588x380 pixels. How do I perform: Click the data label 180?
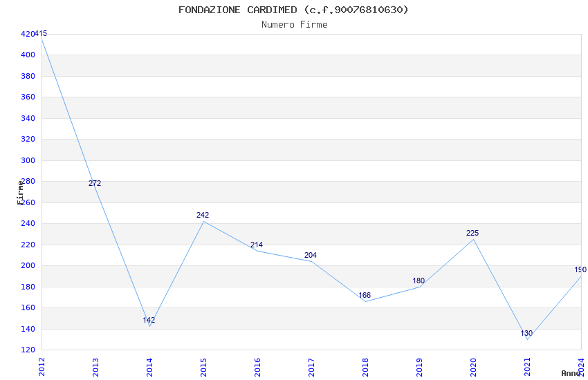[419, 281]
